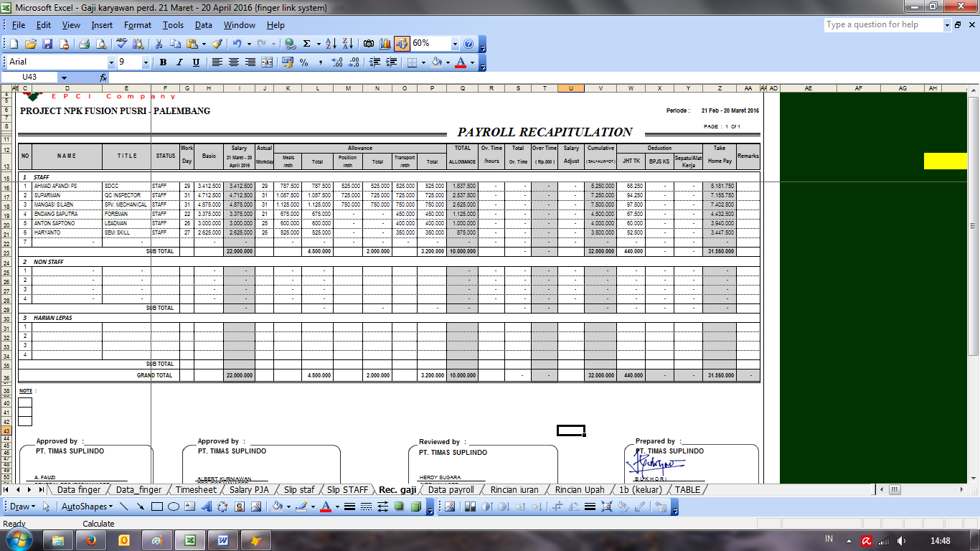Apply Currency style formatting

(x=288, y=62)
